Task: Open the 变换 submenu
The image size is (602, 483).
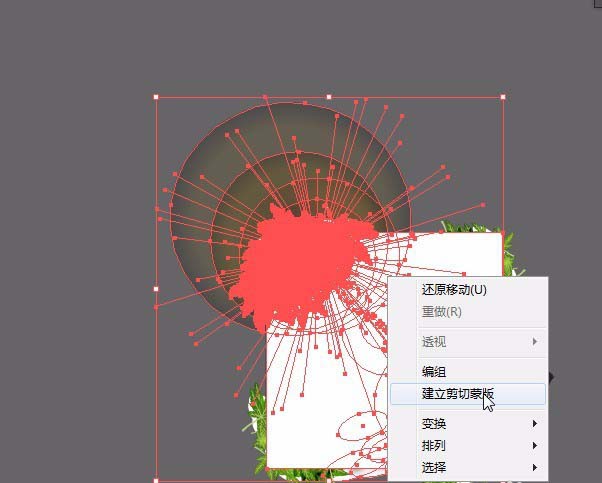Action: (468, 423)
